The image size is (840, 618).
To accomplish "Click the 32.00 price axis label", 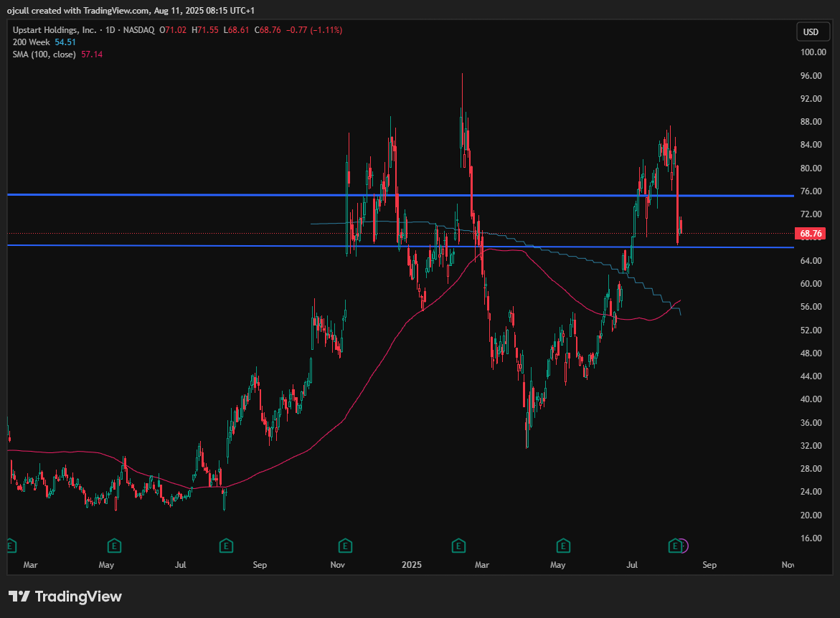I will (x=811, y=445).
